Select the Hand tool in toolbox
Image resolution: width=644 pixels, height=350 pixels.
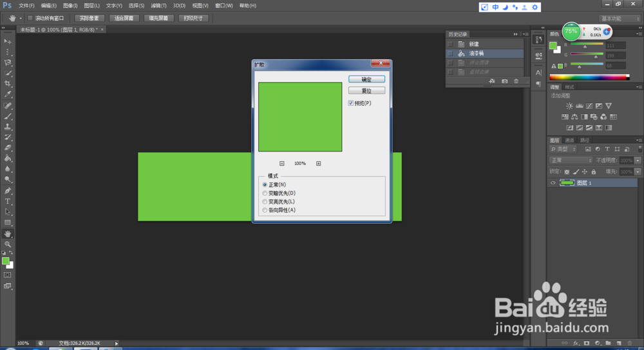click(x=7, y=234)
